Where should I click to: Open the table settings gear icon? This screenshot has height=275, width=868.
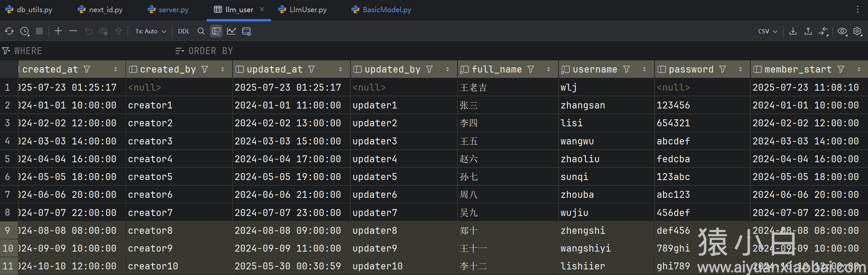[857, 31]
